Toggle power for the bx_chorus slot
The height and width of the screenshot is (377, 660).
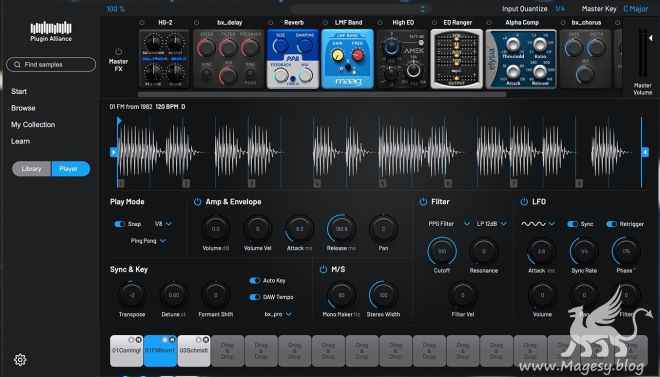pyautogui.click(x=563, y=22)
